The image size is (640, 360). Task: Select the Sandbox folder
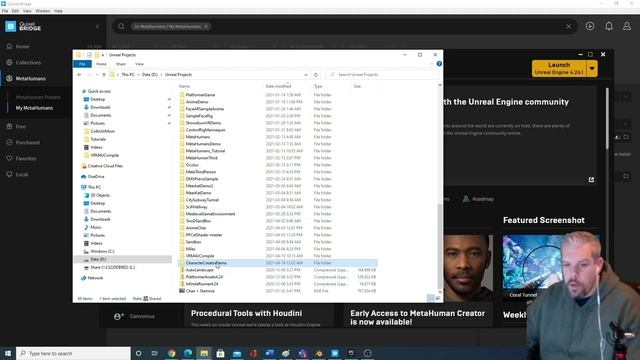click(x=193, y=242)
